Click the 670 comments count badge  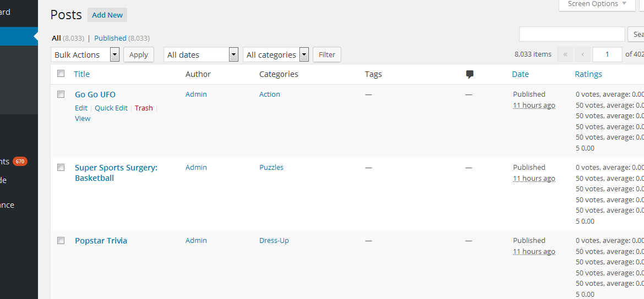[20, 162]
